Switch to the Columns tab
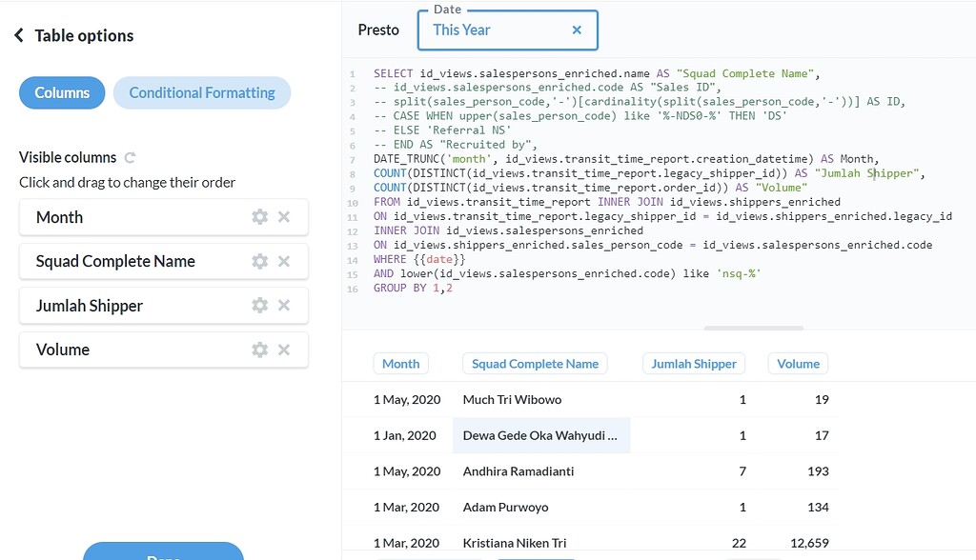Viewport: 976px width, 560px height. click(61, 93)
